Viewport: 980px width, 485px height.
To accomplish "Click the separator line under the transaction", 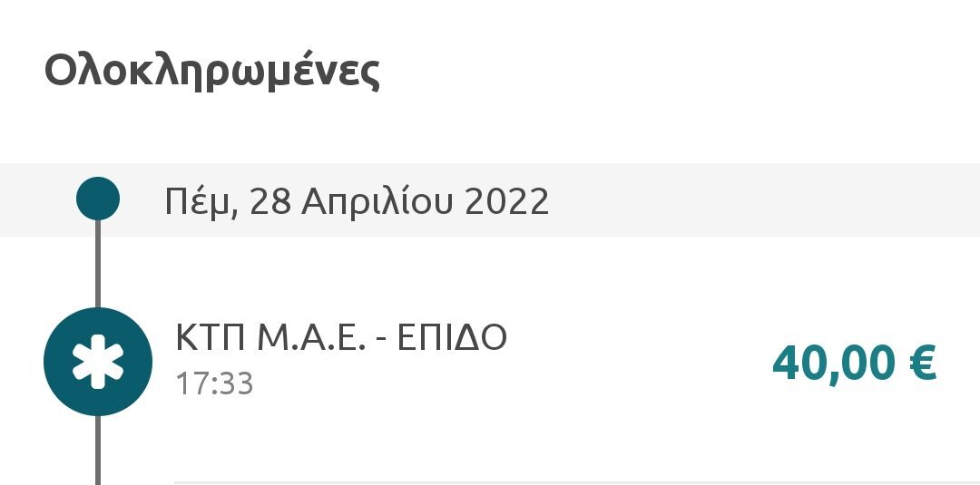I will pos(577,482).
